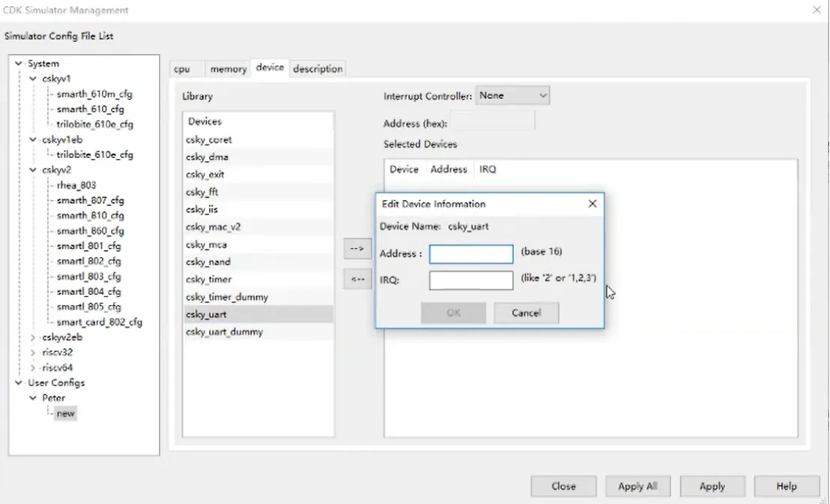The width and height of the screenshot is (830, 504).
Task: Focus the IRQ input field
Action: [471, 280]
